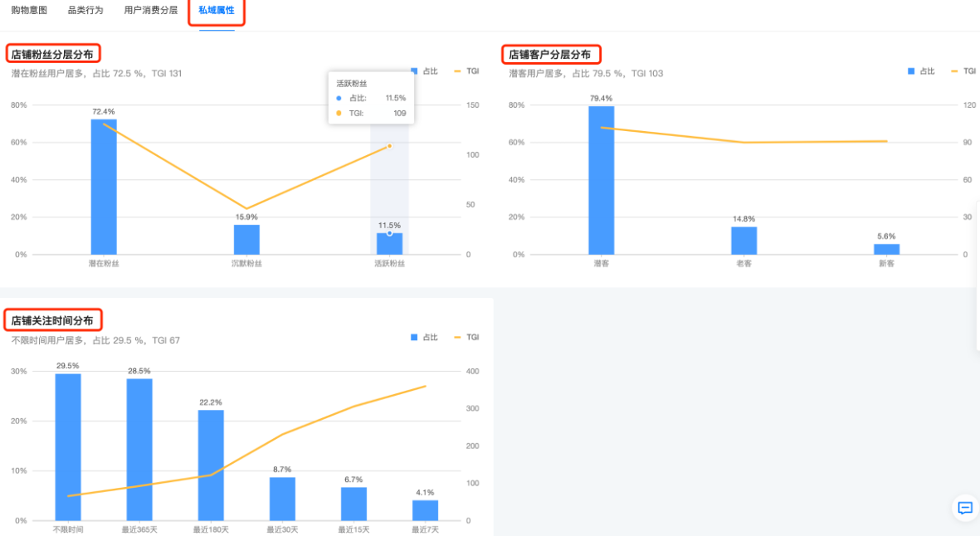980x536 pixels.
Task: Hide 占比 series in 店铺客户分层分布 chart
Action: click(921, 71)
